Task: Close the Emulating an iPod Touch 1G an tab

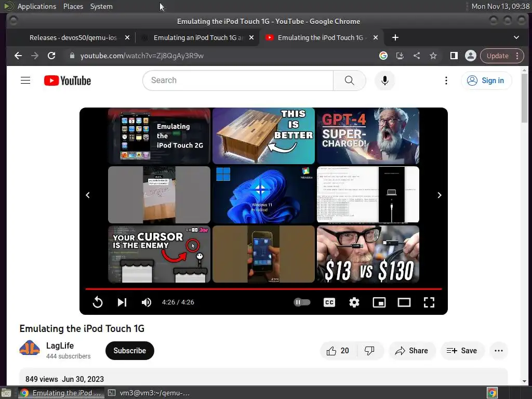Action: (251, 37)
